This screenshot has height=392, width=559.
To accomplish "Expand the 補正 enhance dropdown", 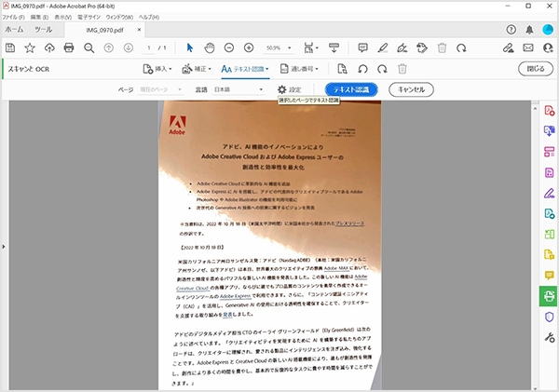I will [x=197, y=69].
